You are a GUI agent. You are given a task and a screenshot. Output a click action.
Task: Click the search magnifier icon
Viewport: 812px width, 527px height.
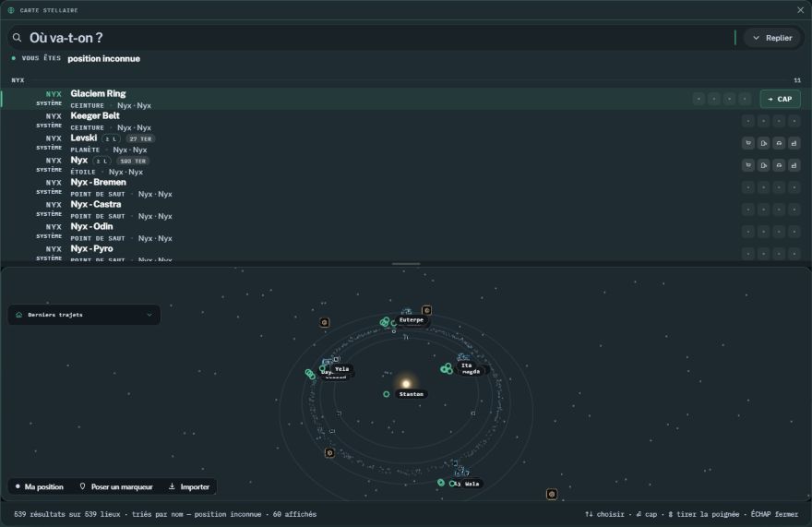coord(18,38)
